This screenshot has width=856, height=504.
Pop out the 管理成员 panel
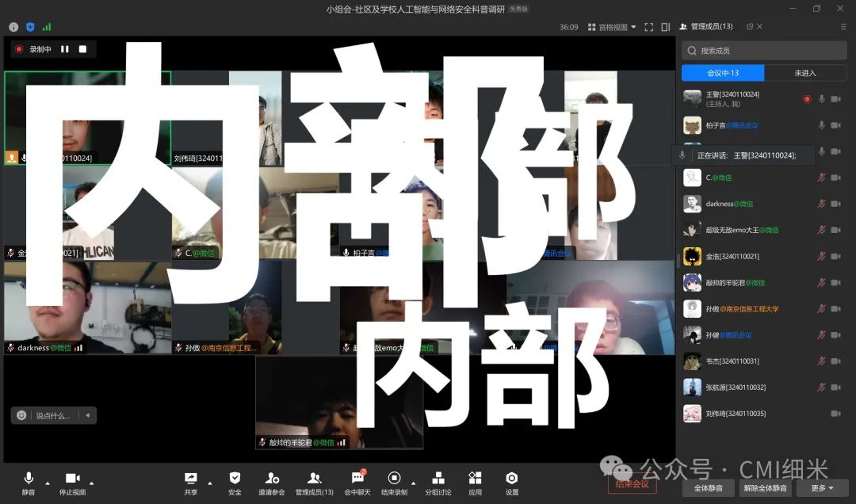pos(750,26)
